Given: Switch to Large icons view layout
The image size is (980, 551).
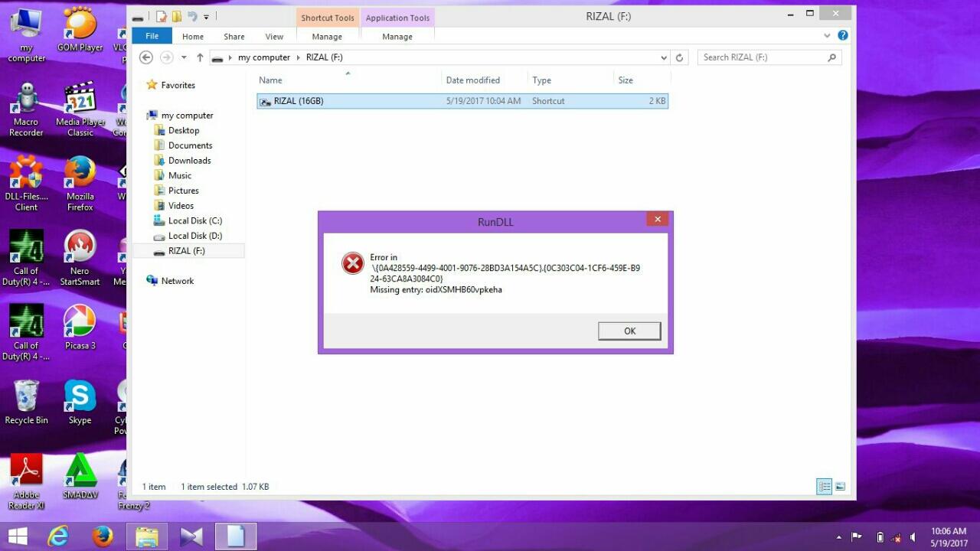Looking at the screenshot, I should point(840,487).
